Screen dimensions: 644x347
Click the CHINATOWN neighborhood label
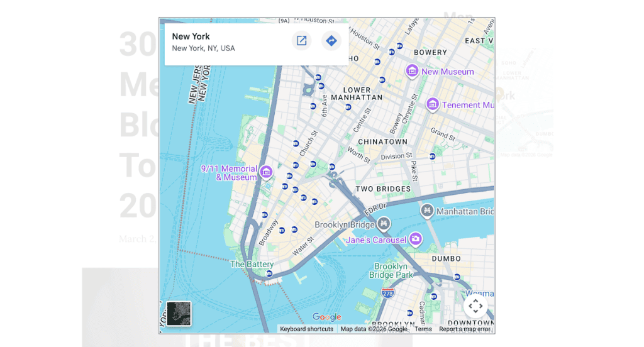pyautogui.click(x=383, y=141)
